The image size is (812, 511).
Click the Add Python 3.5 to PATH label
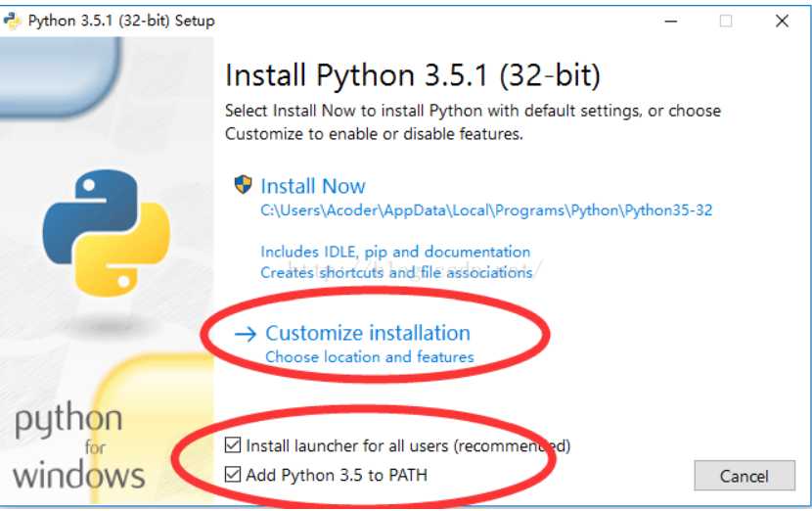[337, 475]
